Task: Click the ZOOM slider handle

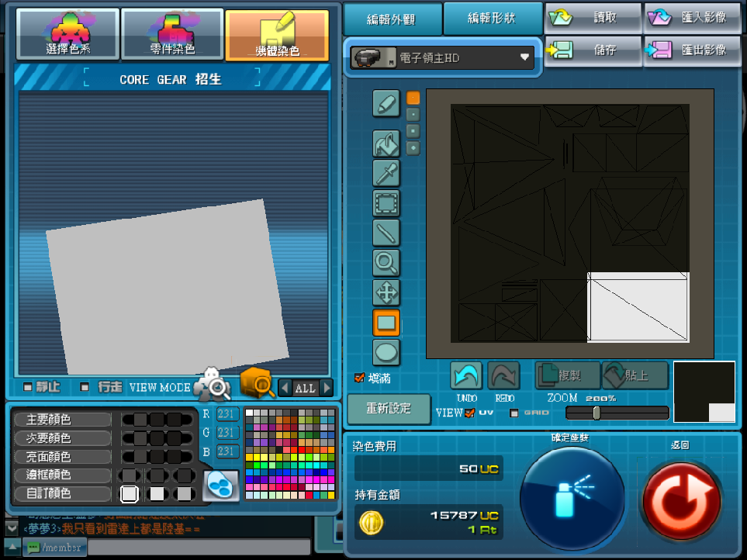Action: [x=597, y=413]
